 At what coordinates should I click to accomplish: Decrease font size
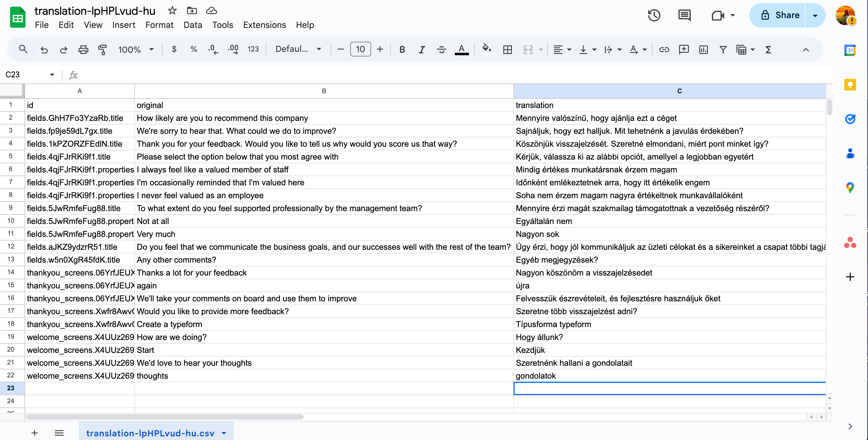click(340, 50)
